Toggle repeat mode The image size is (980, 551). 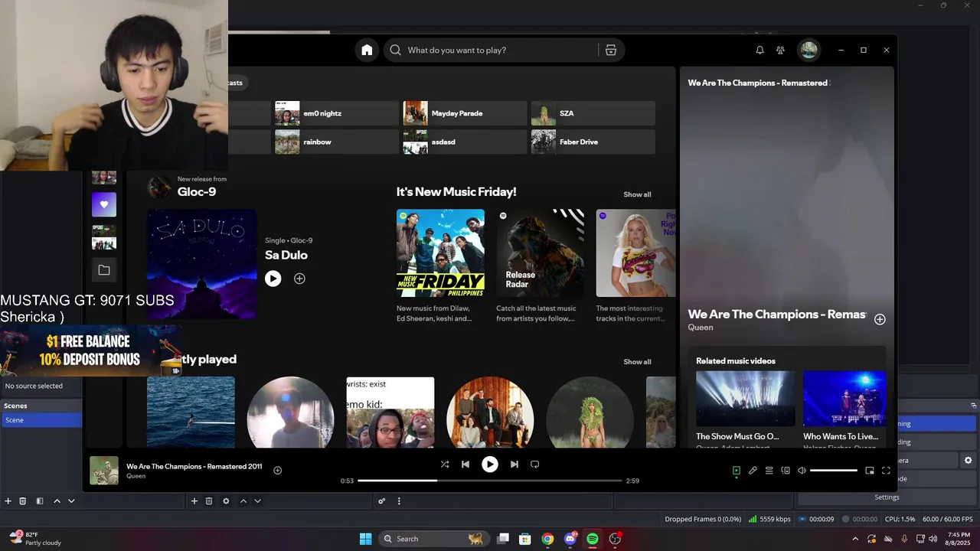(x=535, y=464)
